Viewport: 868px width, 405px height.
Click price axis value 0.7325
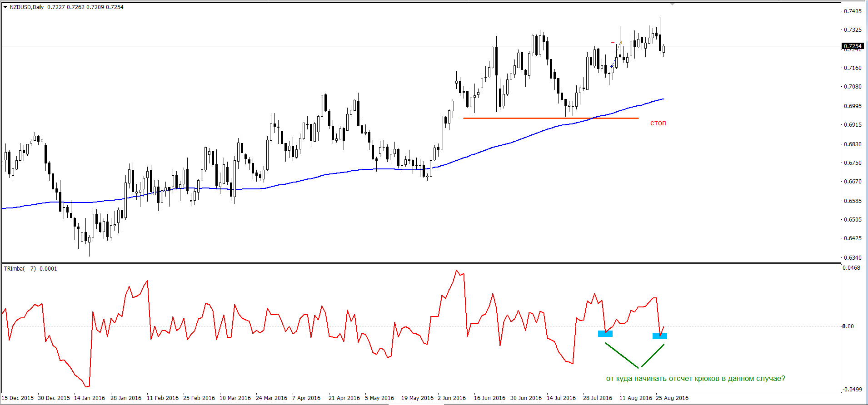853,30
